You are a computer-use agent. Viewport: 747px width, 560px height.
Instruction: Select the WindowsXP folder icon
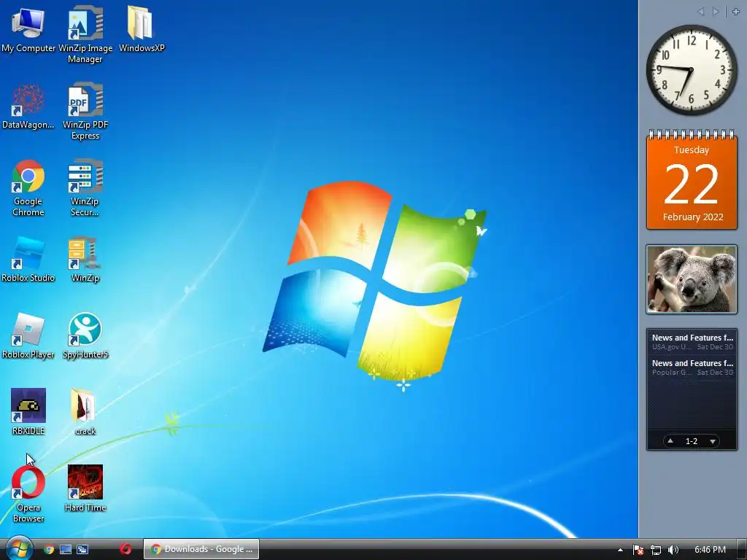[x=142, y=29]
